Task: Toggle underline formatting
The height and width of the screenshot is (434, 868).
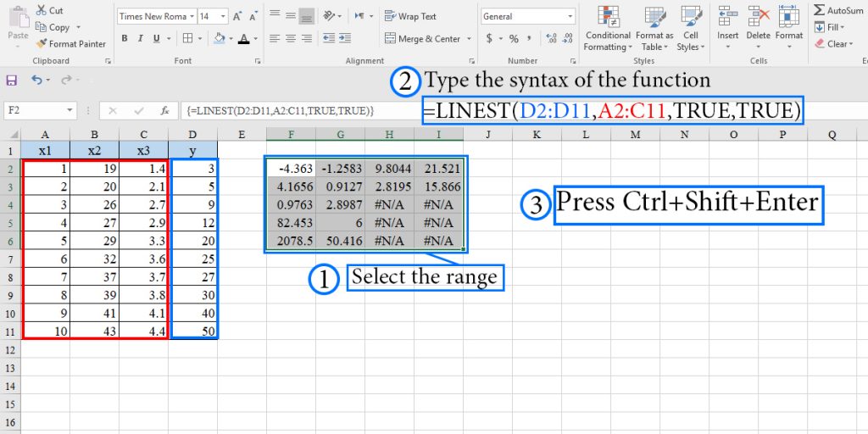Action: (x=156, y=38)
